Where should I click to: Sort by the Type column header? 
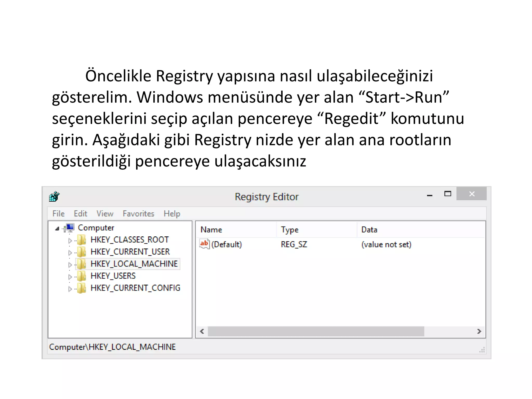pyautogui.click(x=317, y=230)
